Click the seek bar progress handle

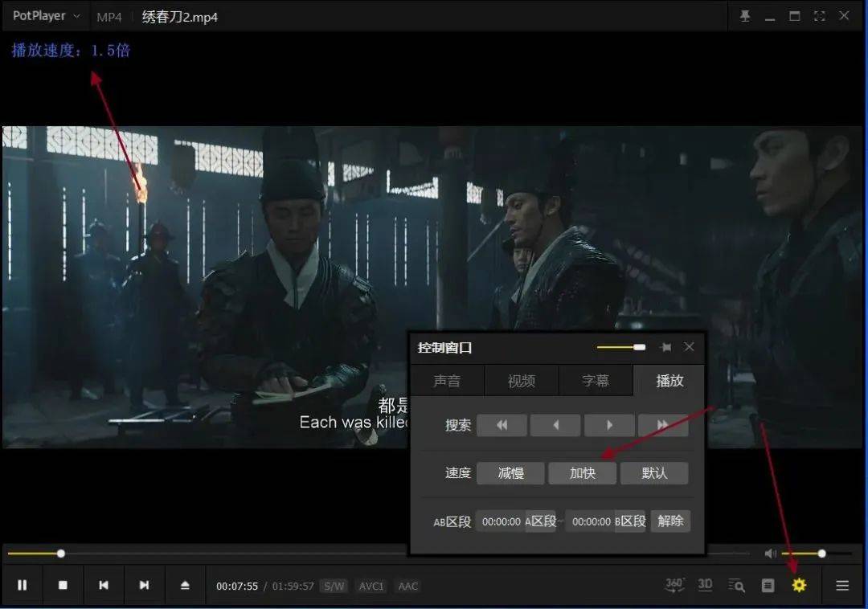click(61, 553)
